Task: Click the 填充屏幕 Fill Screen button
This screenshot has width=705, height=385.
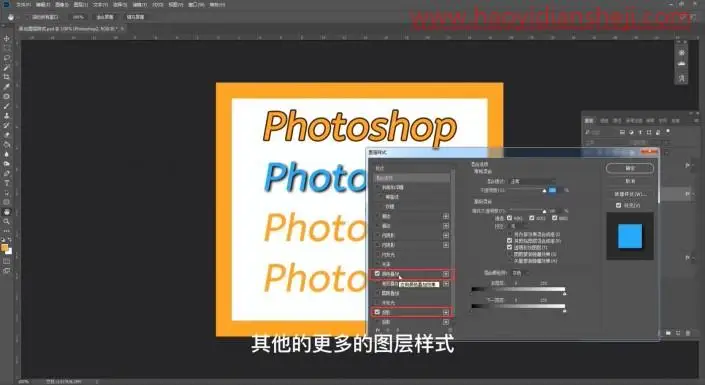Action: pyautogui.click(x=135, y=17)
